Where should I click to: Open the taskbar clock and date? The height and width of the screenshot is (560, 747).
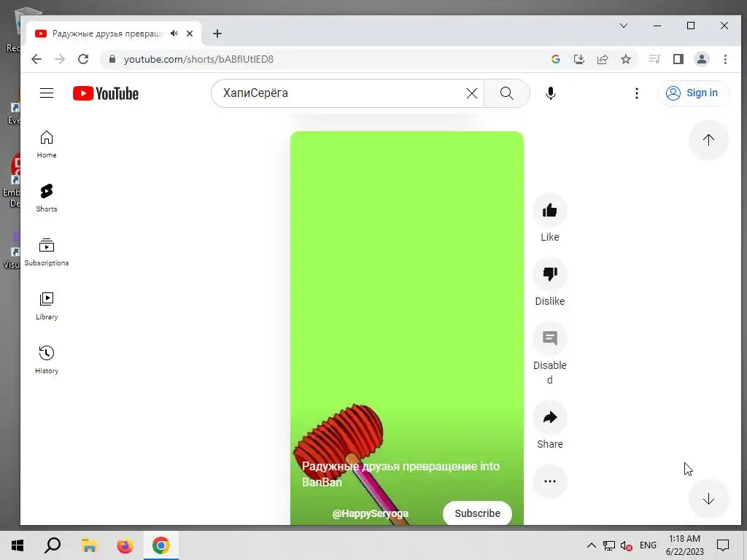point(684,545)
